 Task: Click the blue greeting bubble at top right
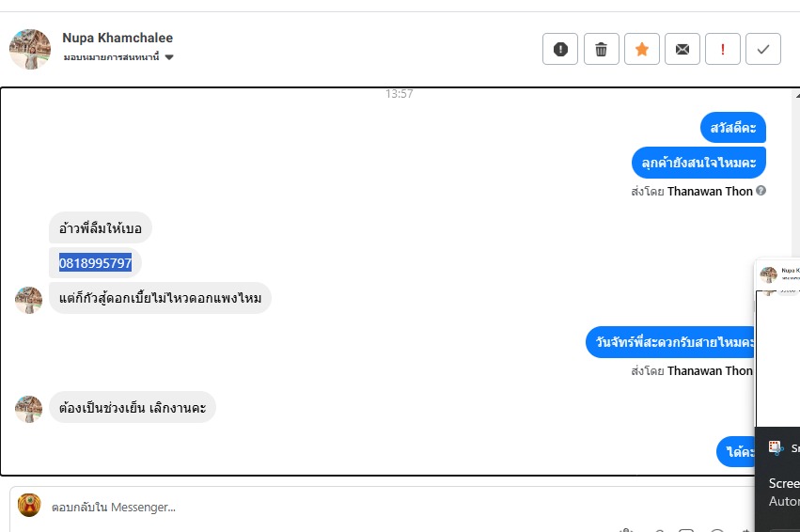click(733, 128)
